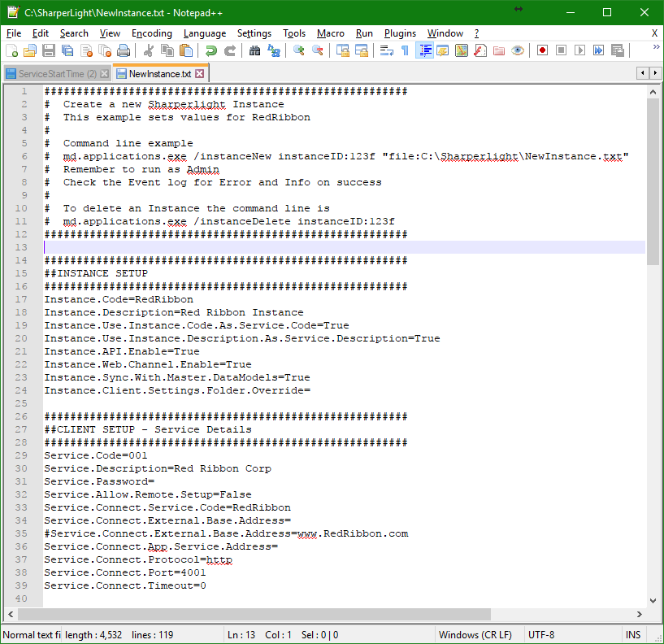Play back the recorded macro
This screenshot has height=644, width=664.
579,50
